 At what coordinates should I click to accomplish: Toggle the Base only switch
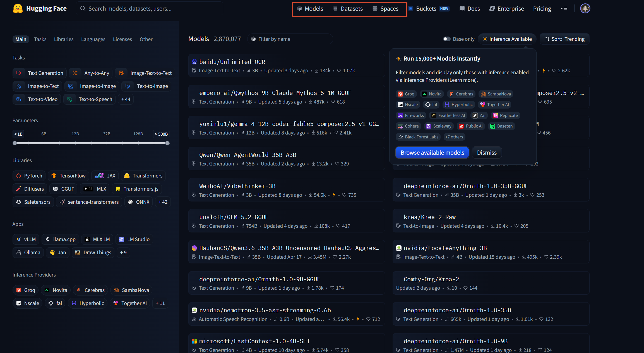point(447,39)
